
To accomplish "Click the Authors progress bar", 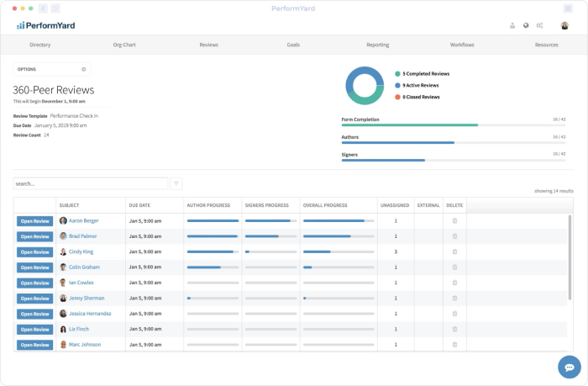I will point(454,143).
